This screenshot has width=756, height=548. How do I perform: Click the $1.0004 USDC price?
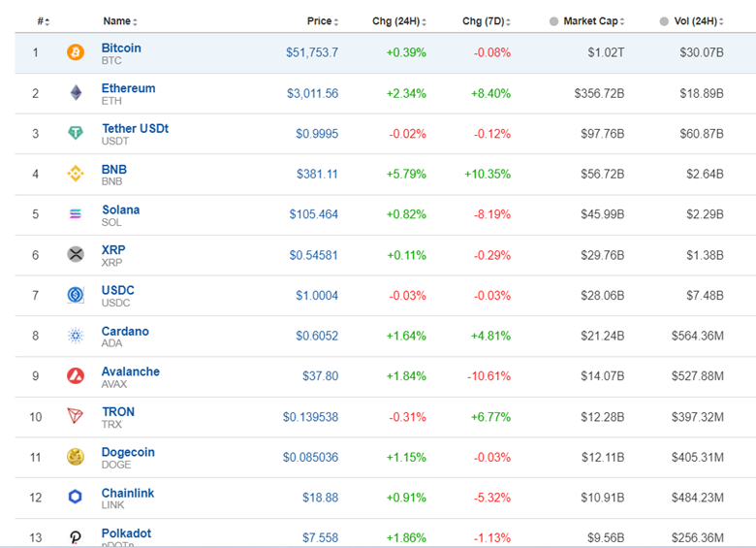(x=317, y=295)
